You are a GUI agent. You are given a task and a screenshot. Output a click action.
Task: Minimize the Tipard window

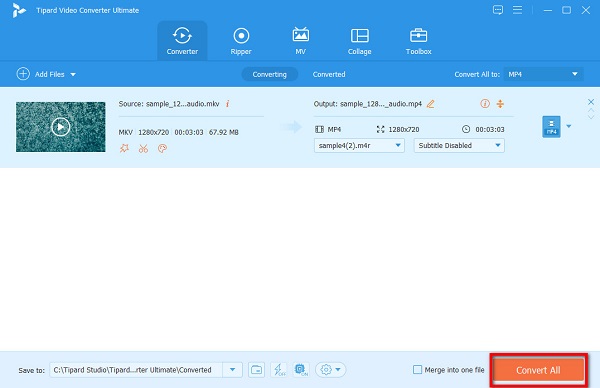[x=548, y=10]
